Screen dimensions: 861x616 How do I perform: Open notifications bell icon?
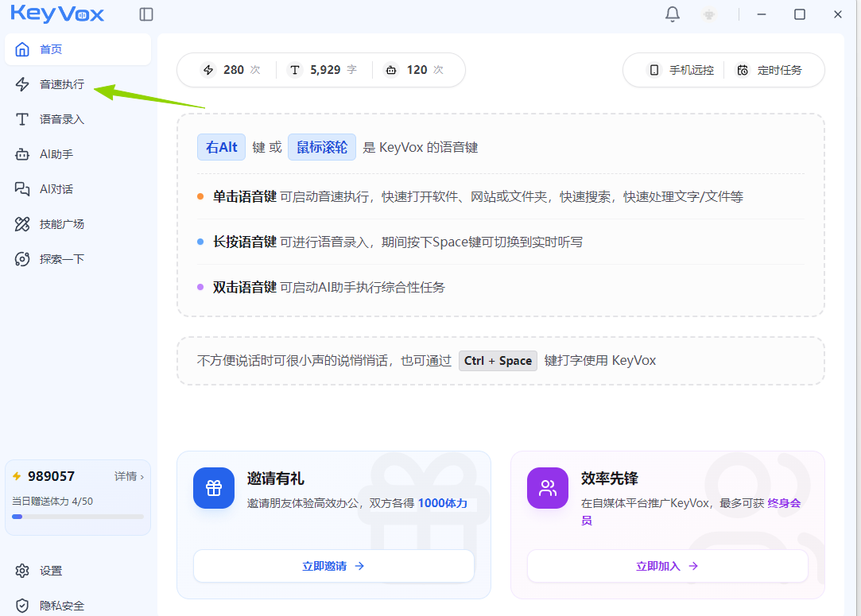[672, 14]
